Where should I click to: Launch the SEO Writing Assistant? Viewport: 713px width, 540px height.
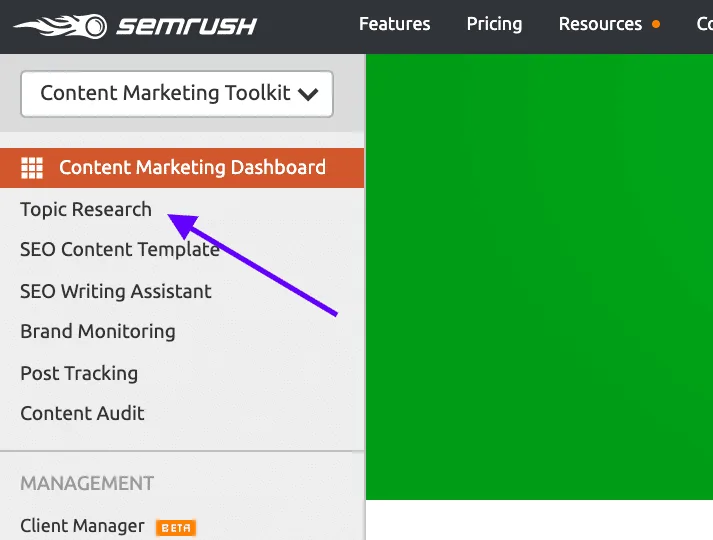[x=115, y=291]
